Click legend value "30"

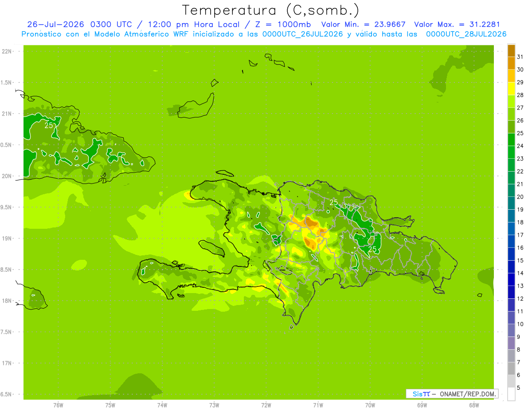520,70
